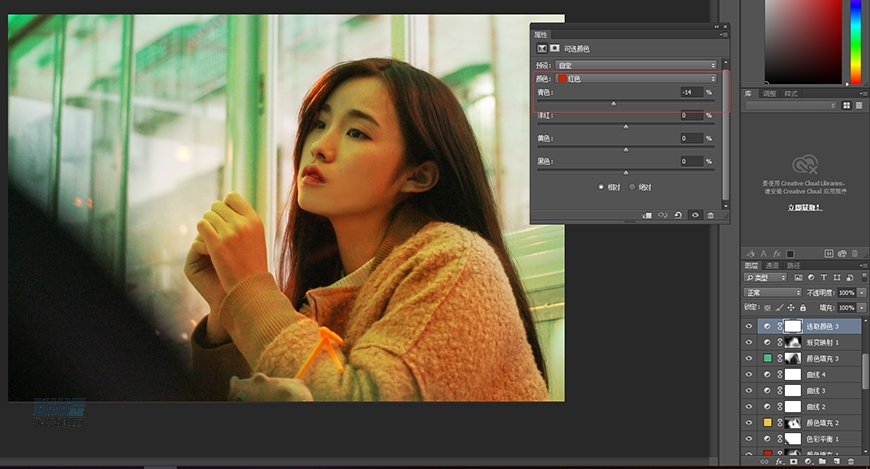
Task: Toggle visibility of 渐变映射 1 layer
Action: [x=749, y=342]
